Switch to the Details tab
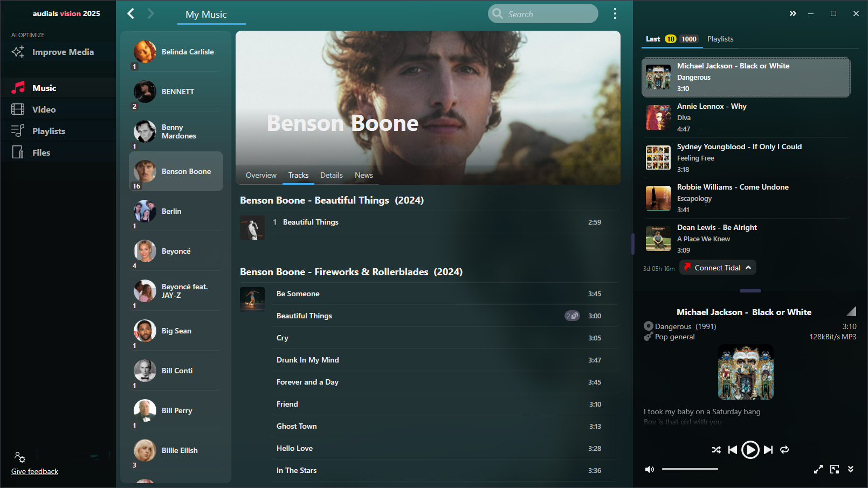The width and height of the screenshot is (868, 488). [x=332, y=175]
